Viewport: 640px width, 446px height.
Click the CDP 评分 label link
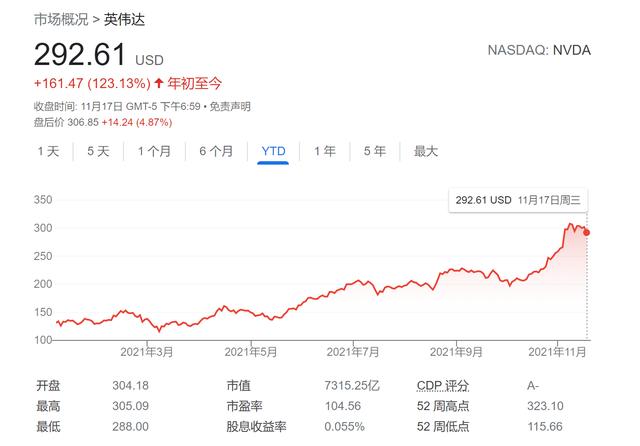pyautogui.click(x=443, y=386)
